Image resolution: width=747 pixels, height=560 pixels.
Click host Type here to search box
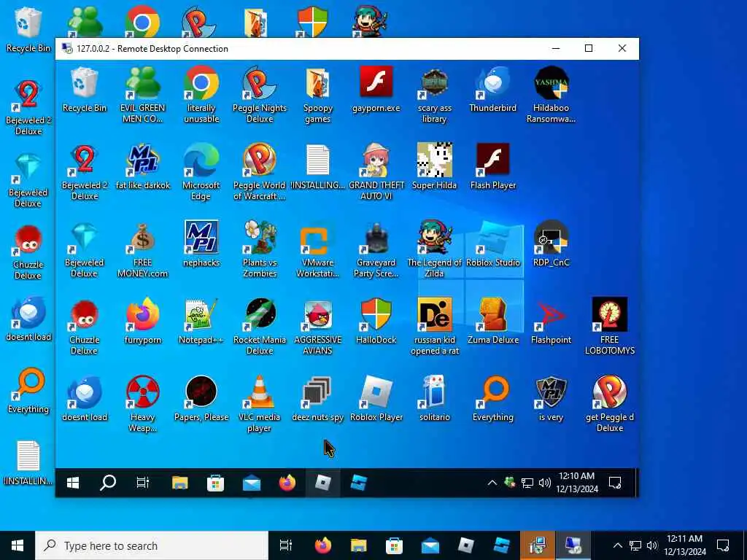coord(152,545)
